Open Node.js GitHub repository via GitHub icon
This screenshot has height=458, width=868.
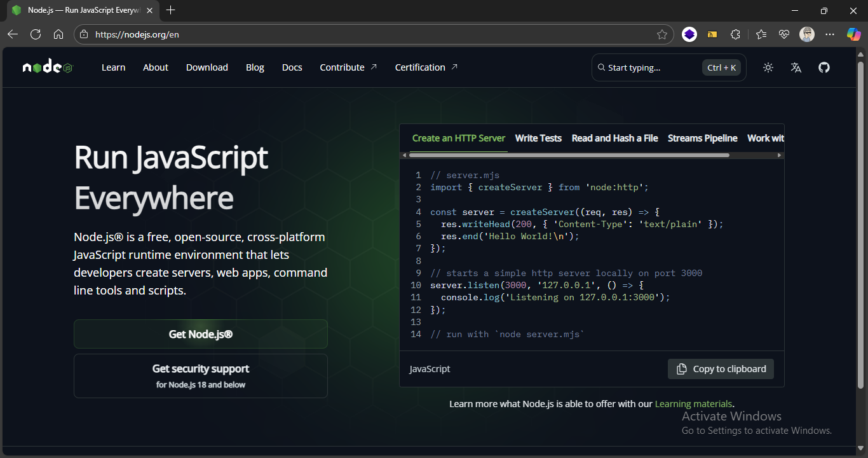pos(824,67)
